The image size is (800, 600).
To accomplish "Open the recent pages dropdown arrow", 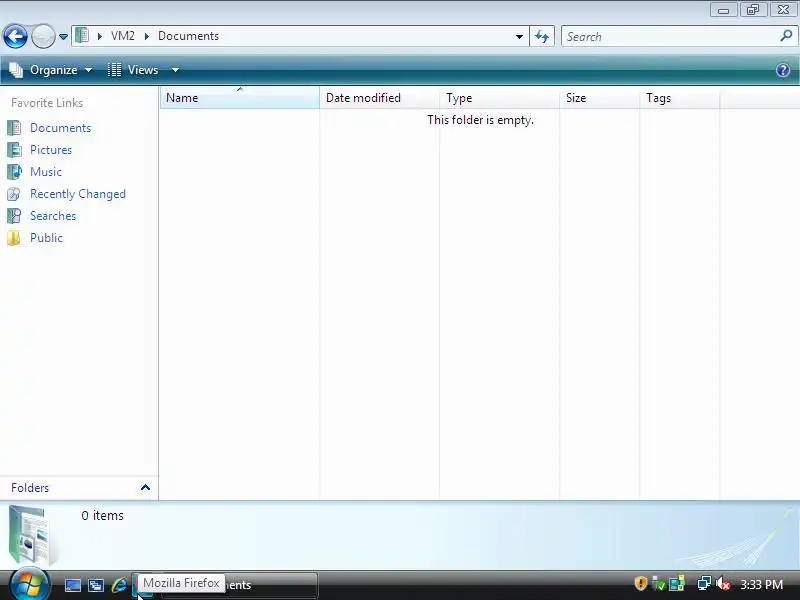I will pyautogui.click(x=63, y=37).
